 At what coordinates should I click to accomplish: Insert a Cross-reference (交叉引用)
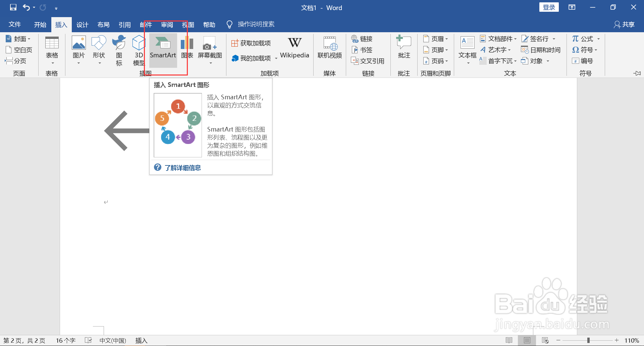click(x=368, y=61)
